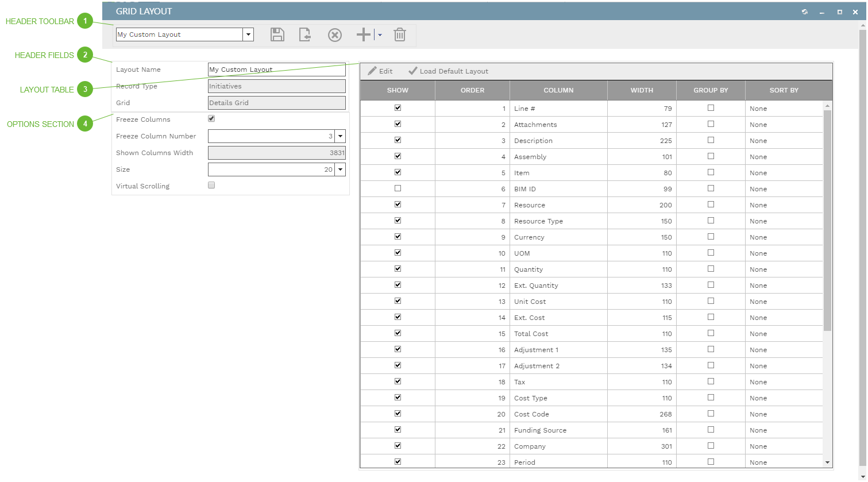Open the Size dropdown
This screenshot has width=868, height=482.
click(340, 169)
